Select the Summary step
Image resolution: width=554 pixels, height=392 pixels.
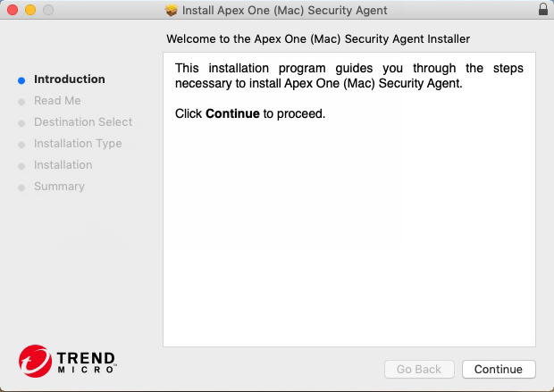pyautogui.click(x=59, y=187)
